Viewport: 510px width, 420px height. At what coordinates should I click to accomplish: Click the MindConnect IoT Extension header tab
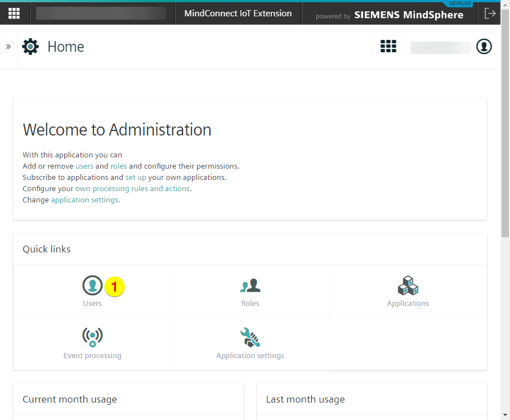(238, 13)
